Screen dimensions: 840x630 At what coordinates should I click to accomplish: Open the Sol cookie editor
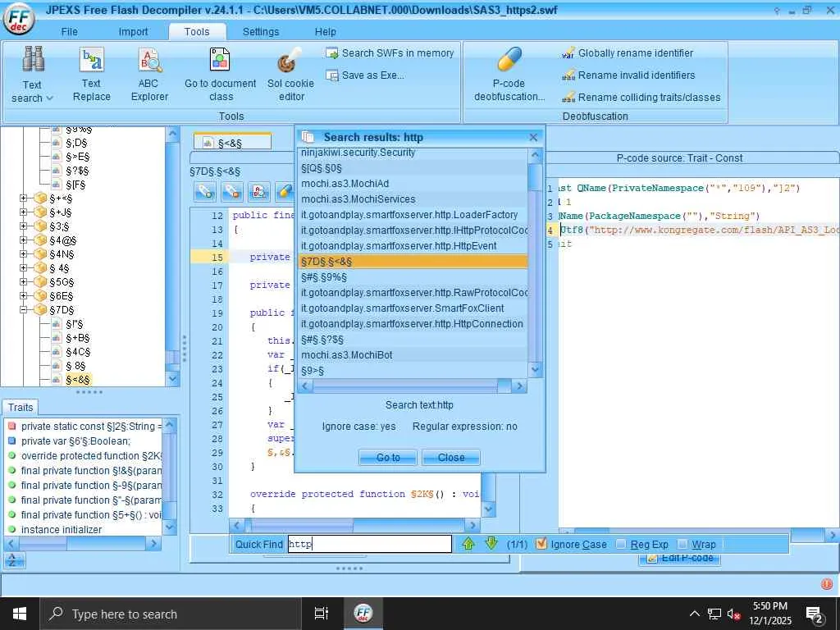point(291,75)
